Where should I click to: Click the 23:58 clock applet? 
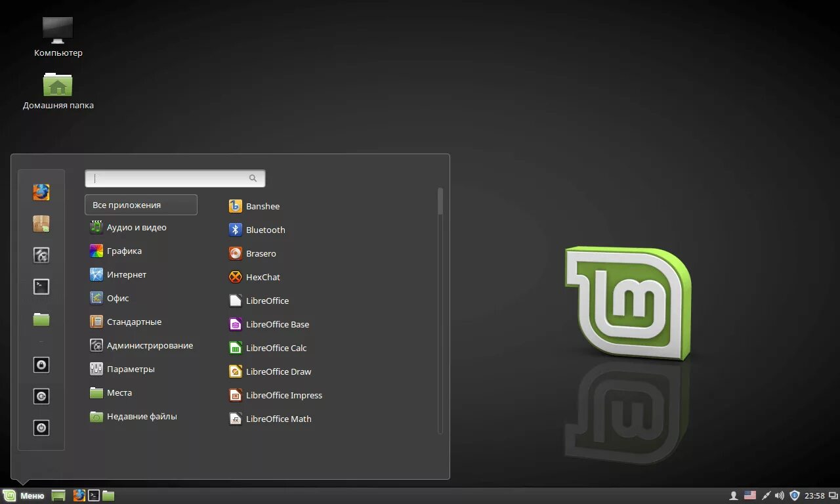(x=814, y=495)
